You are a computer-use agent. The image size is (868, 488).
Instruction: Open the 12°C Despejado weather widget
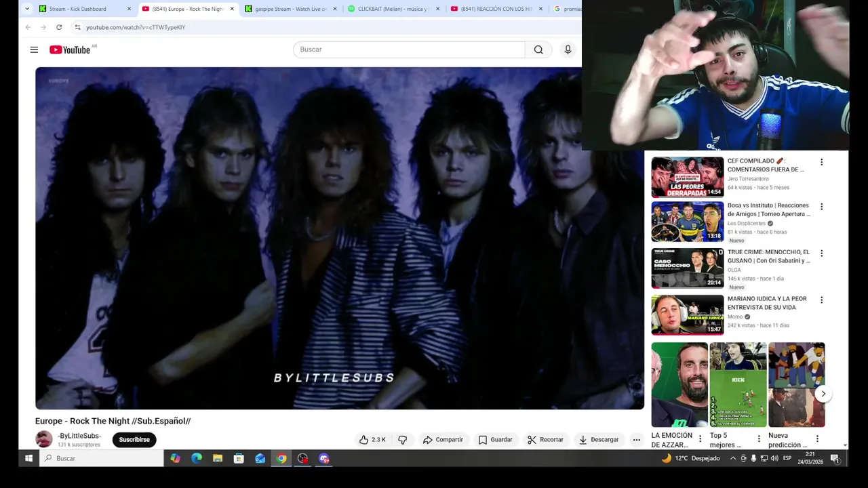click(691, 458)
